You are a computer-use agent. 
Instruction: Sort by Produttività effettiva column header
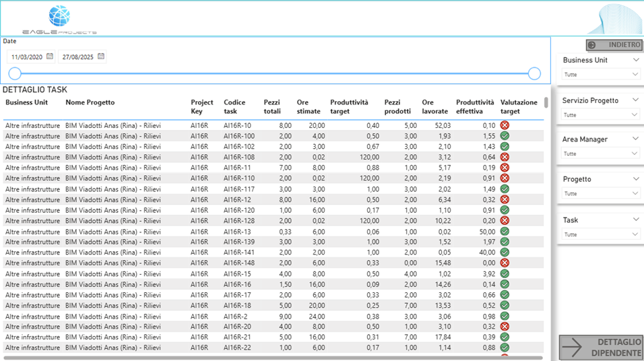click(474, 106)
